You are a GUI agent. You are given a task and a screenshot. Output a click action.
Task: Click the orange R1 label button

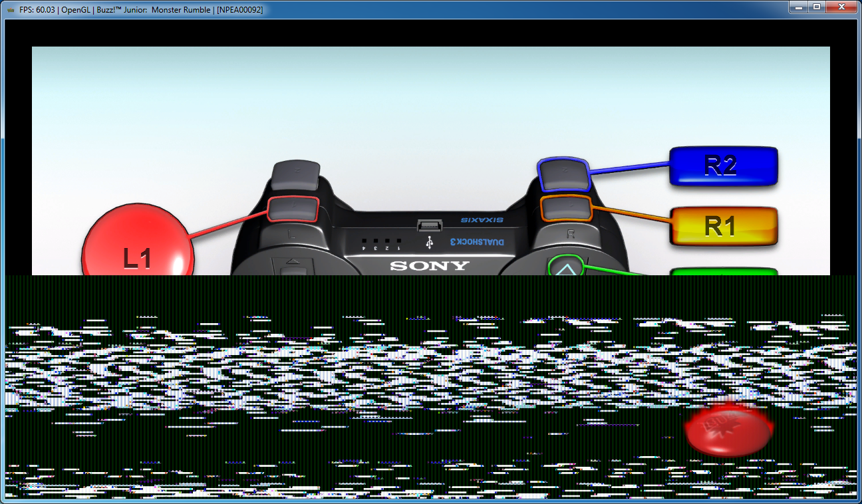pos(722,226)
